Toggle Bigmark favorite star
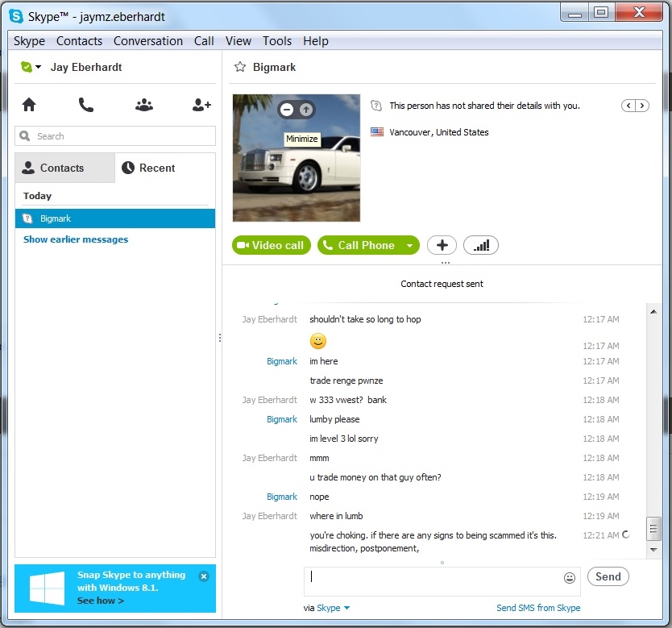 (239, 68)
